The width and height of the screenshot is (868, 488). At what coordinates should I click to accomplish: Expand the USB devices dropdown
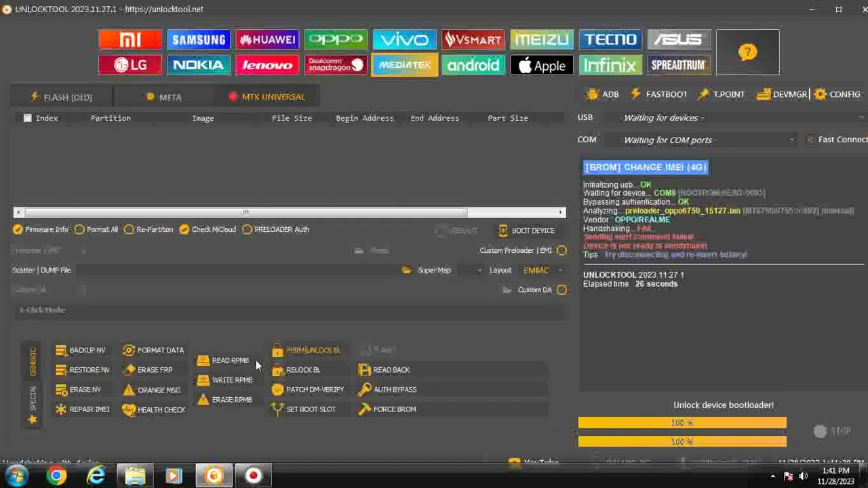[x=862, y=118]
